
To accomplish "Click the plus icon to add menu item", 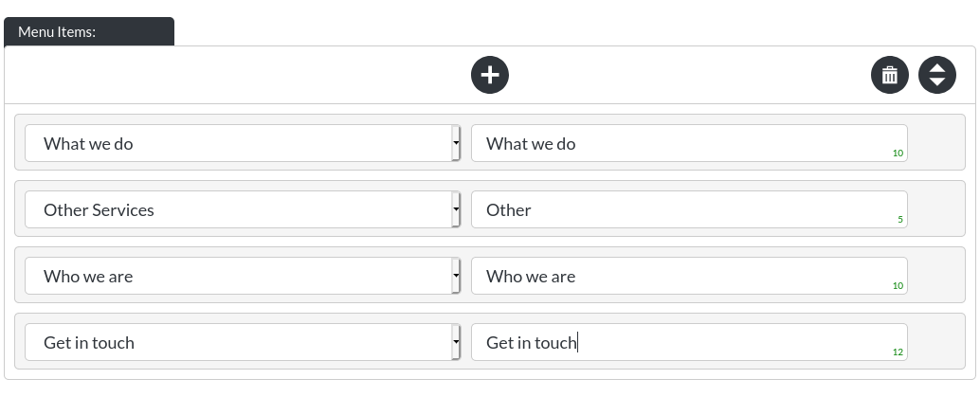I will [x=490, y=75].
